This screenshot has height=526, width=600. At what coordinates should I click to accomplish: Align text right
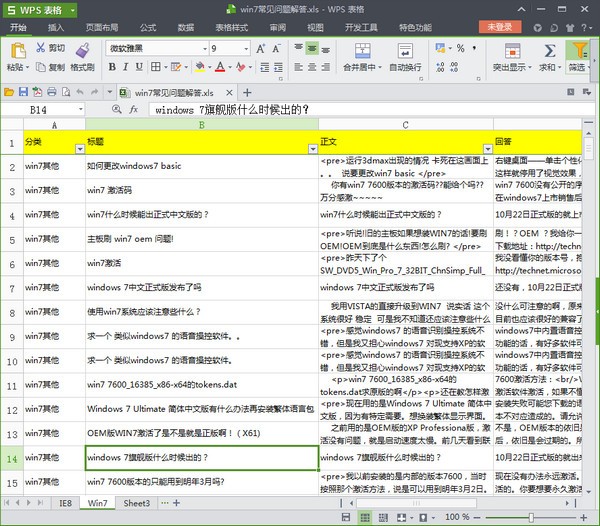[x=326, y=67]
